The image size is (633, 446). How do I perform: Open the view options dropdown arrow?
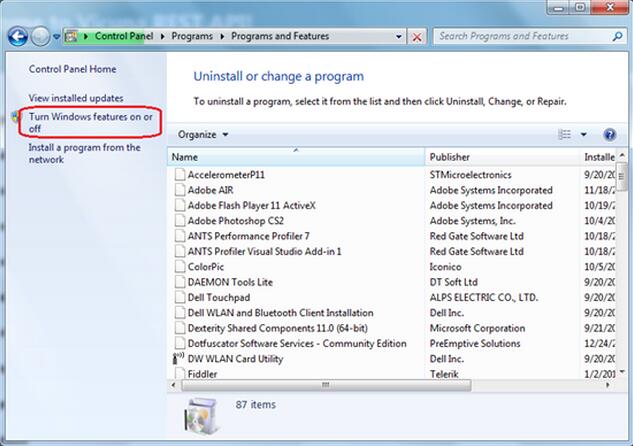point(583,134)
